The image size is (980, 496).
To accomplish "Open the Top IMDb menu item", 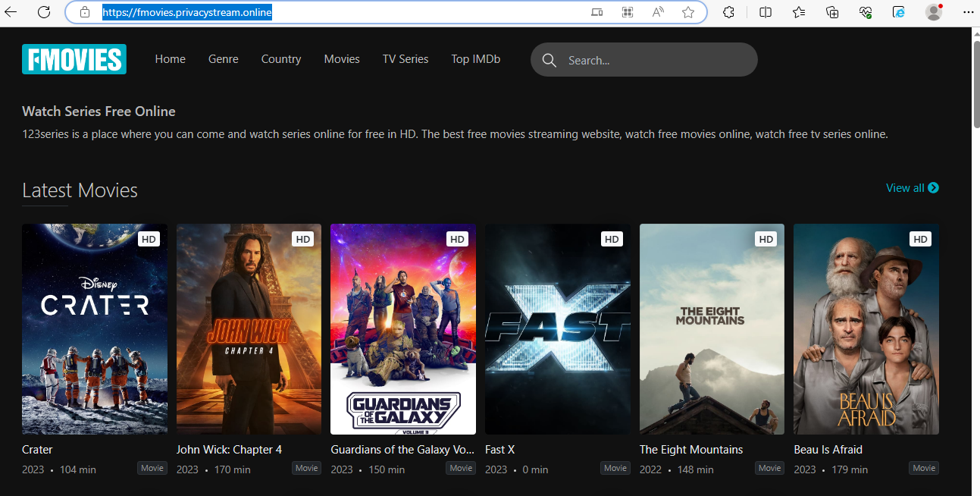I will pyautogui.click(x=475, y=58).
